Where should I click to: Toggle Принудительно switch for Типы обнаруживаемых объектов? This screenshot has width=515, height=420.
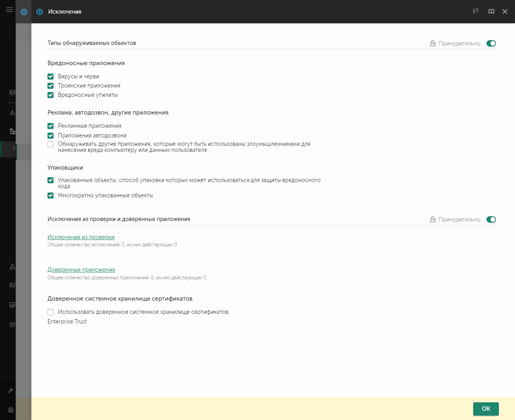[x=491, y=43]
